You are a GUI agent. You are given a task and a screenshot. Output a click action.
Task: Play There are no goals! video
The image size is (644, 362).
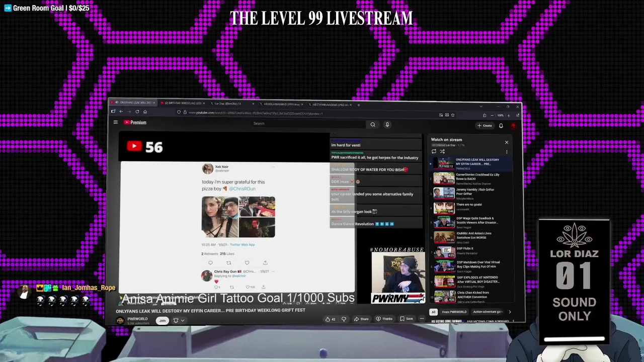[471, 208]
